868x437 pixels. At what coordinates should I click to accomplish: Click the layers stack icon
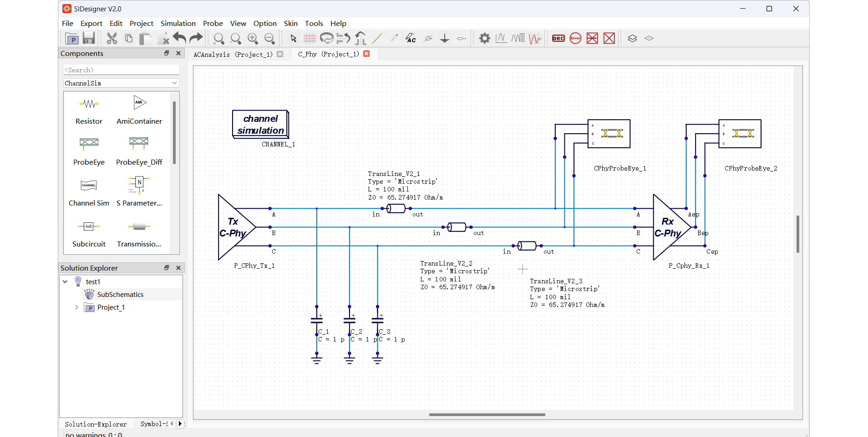(x=632, y=39)
